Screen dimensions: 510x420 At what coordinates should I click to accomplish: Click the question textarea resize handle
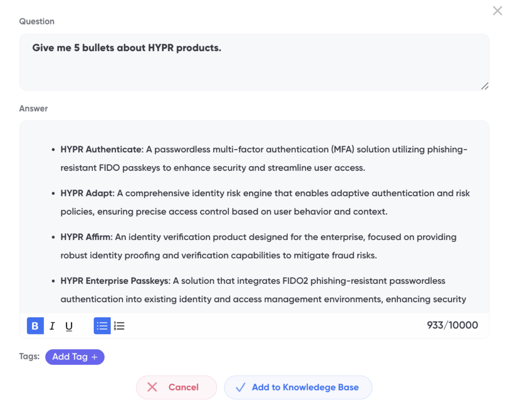coord(485,86)
